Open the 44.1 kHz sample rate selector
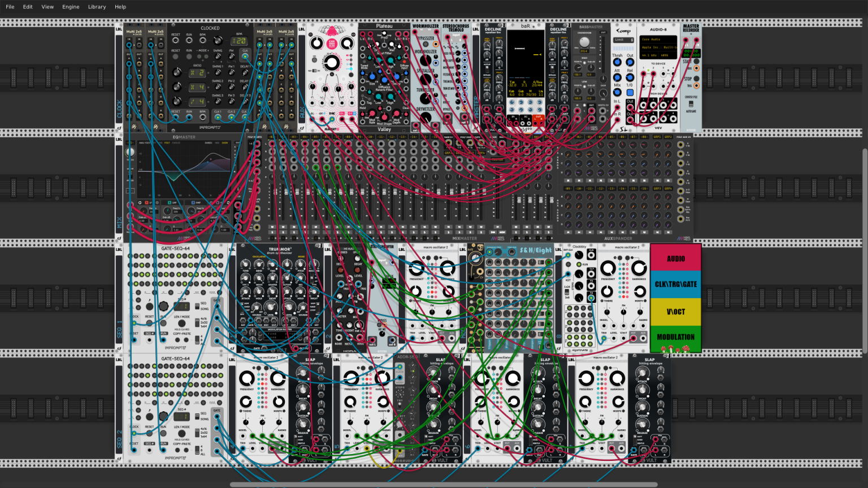 click(649, 55)
